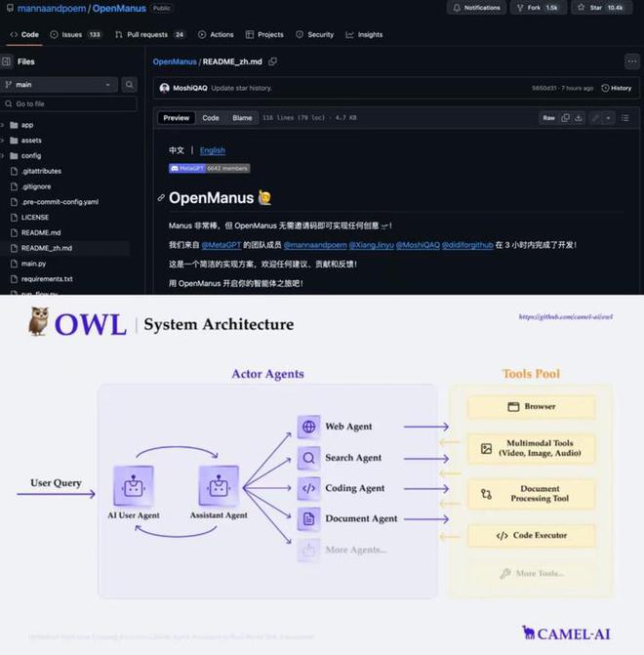Open the Insights tab

point(364,35)
